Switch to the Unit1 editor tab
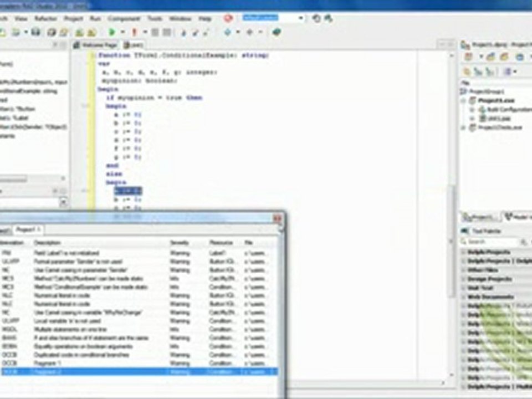Screen dimensions: 532x399 point(134,45)
